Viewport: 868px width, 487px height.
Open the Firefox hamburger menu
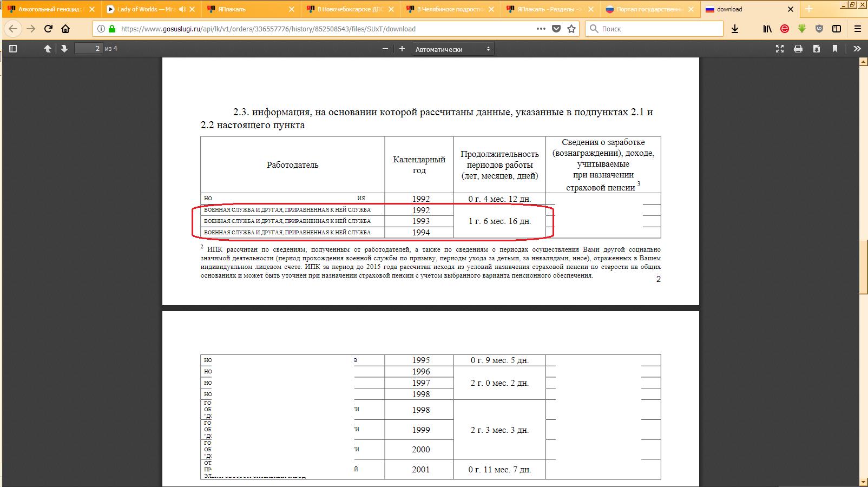coord(857,29)
